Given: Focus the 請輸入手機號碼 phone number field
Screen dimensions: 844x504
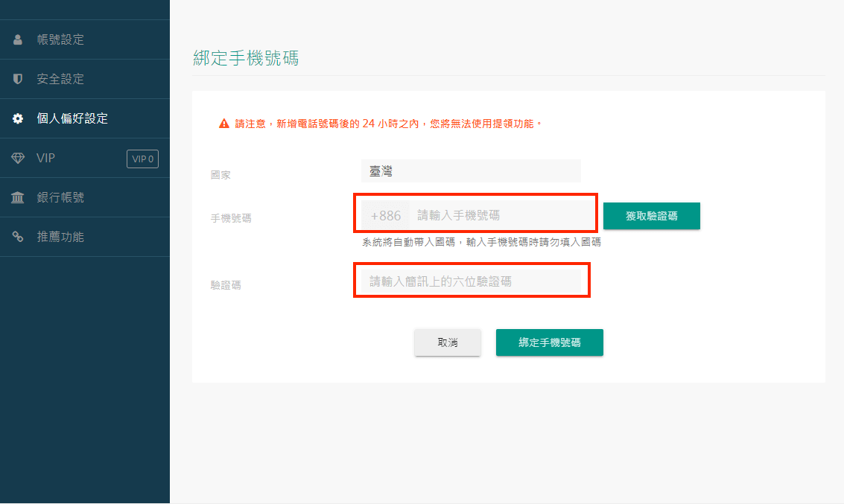Looking at the screenshot, I should pyautogui.click(x=499, y=216).
